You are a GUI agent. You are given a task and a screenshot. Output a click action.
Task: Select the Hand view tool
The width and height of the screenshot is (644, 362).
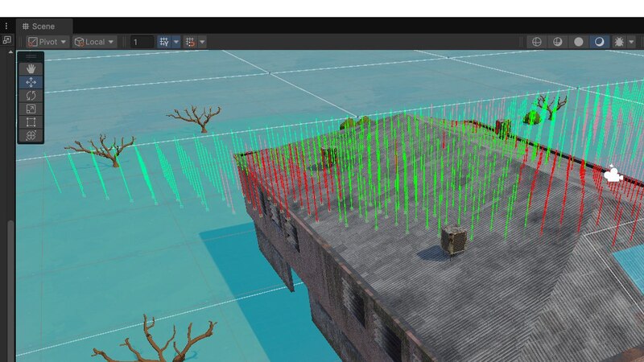pyautogui.click(x=31, y=69)
